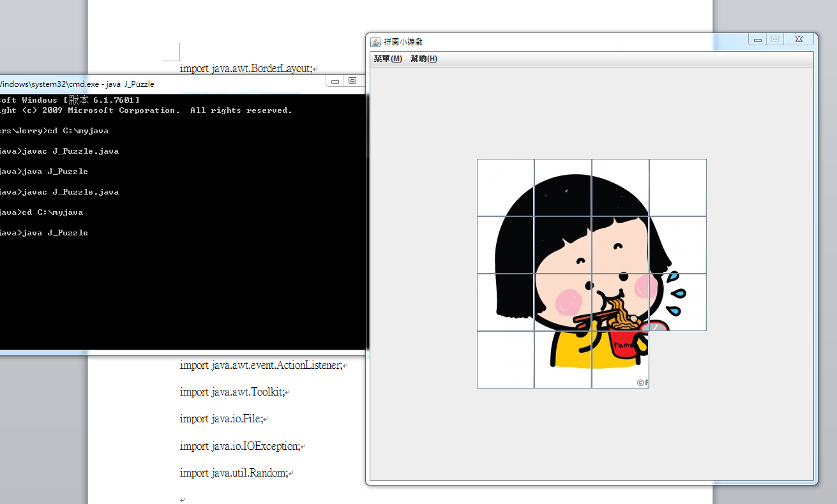Click the 'javac J_Puzzle.java' first line in cmd
The height and width of the screenshot is (504, 837).
(x=70, y=151)
